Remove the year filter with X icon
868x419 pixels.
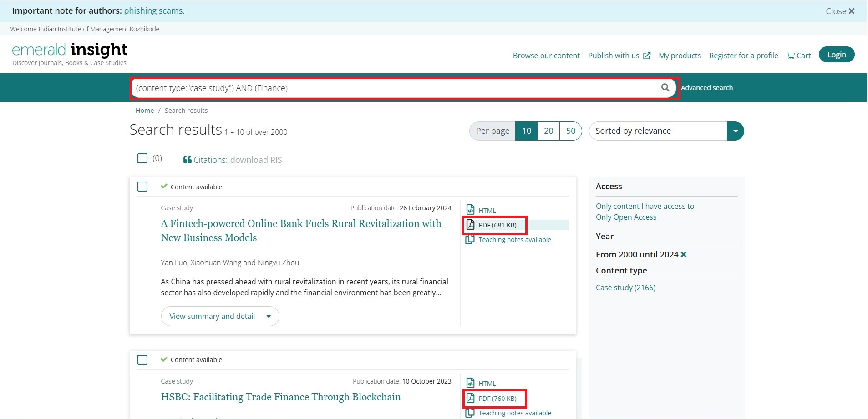point(683,255)
